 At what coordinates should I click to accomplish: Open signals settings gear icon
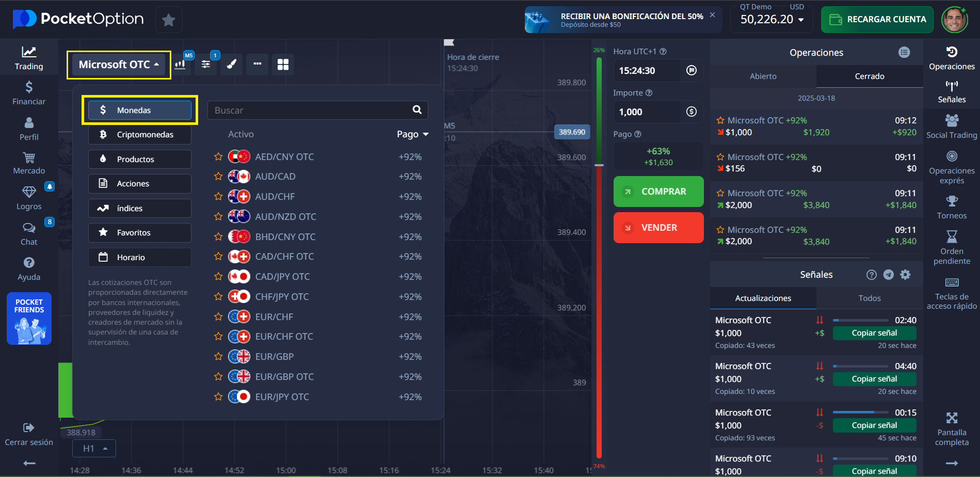905,275
